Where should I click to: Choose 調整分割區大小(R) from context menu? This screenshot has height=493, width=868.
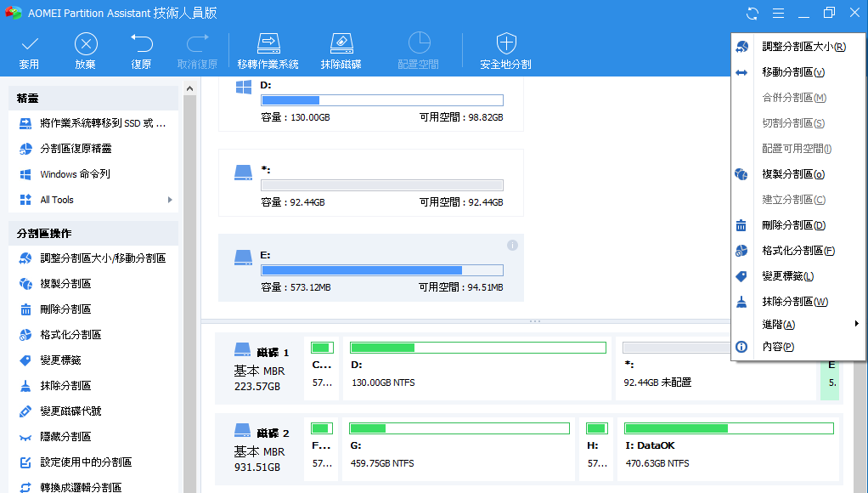coord(798,47)
